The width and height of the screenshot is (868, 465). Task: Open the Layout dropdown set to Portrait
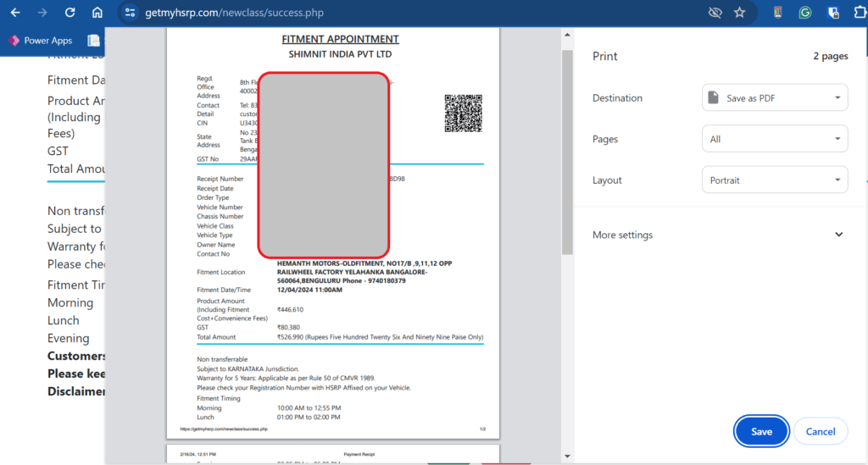[775, 180]
